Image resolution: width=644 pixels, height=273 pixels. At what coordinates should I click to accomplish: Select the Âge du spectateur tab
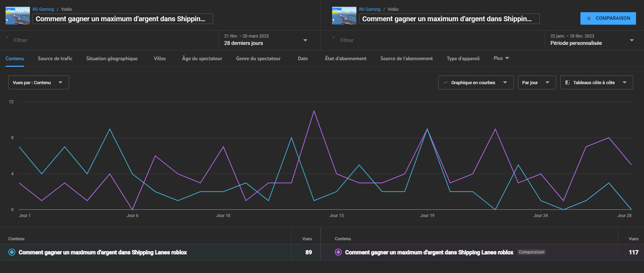[202, 58]
